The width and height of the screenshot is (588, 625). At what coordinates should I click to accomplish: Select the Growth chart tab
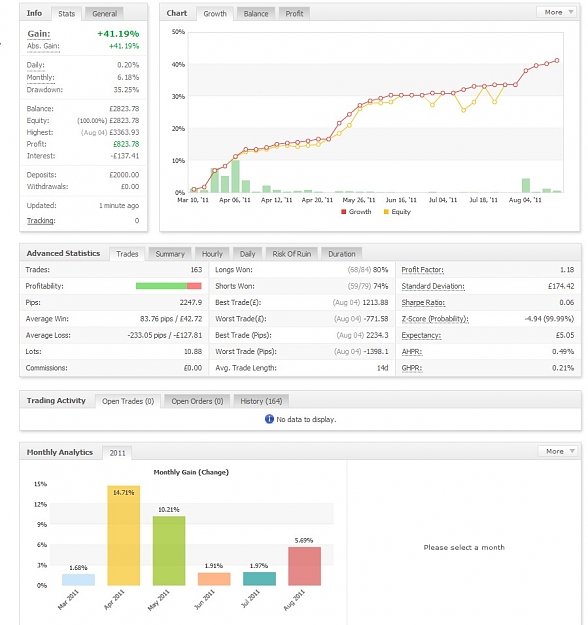pyautogui.click(x=215, y=14)
